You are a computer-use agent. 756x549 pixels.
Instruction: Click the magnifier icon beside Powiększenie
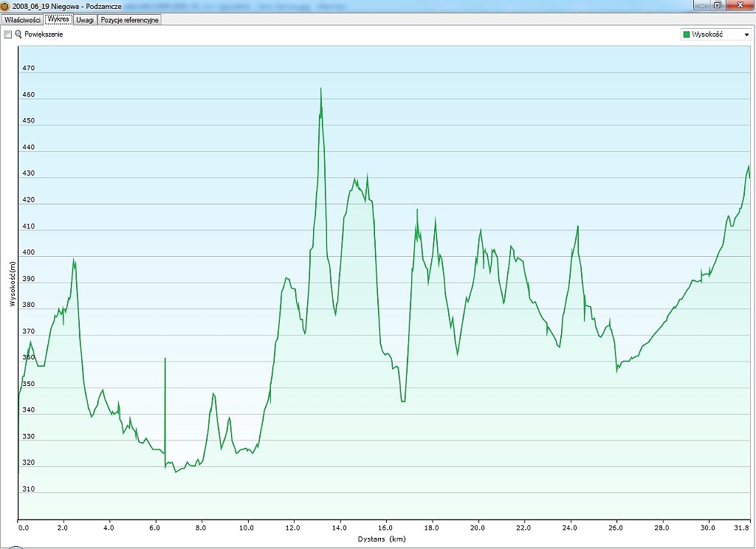click(18, 35)
